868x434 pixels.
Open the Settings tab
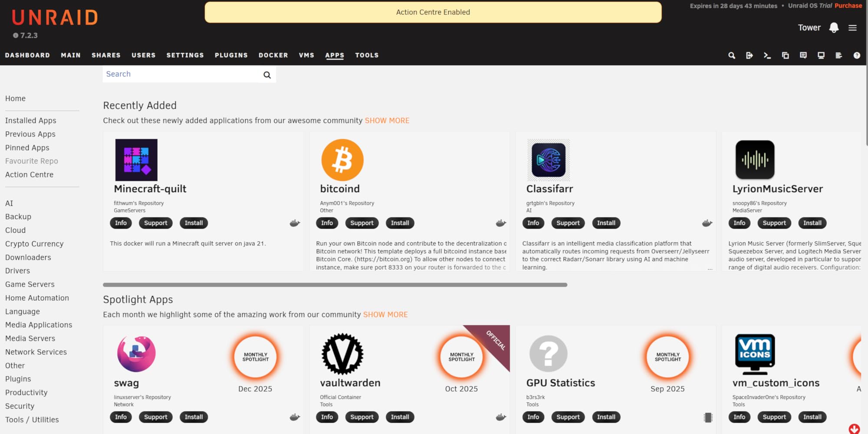[185, 55]
